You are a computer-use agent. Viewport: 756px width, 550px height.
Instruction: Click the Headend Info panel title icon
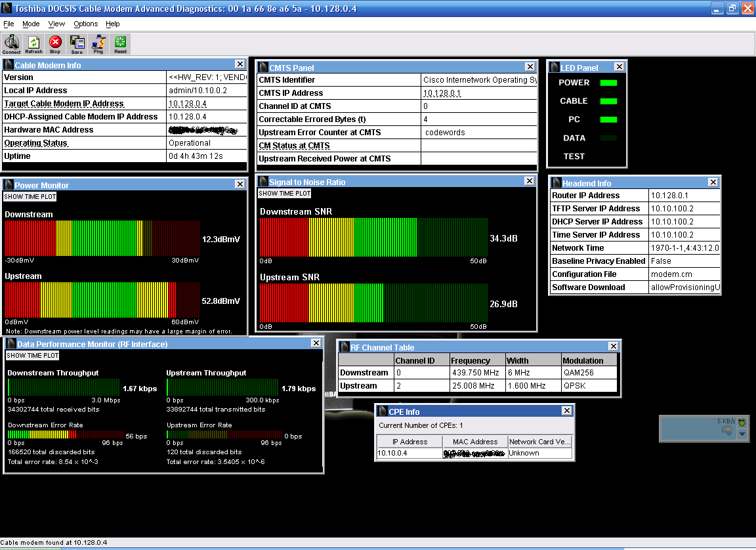556,182
